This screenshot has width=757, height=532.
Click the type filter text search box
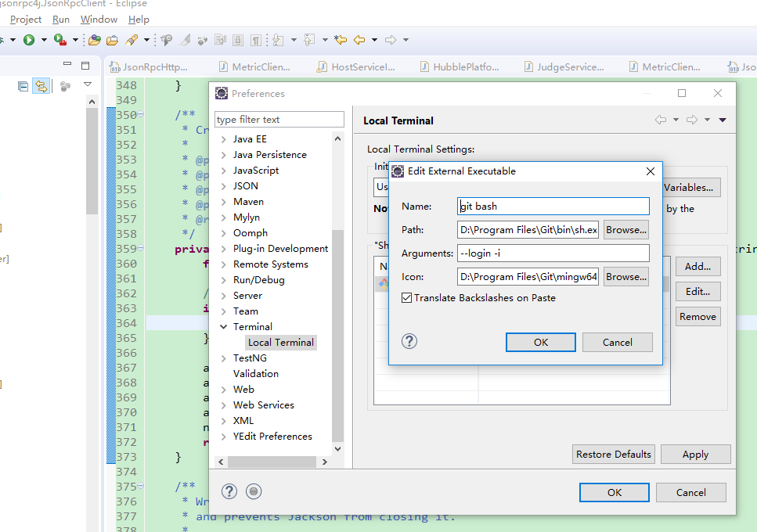pyautogui.click(x=279, y=120)
